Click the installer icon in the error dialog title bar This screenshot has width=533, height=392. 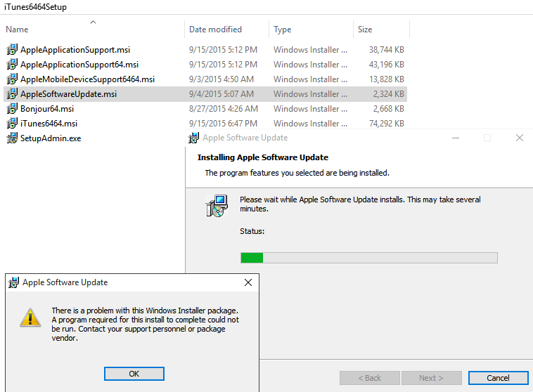pos(13,282)
